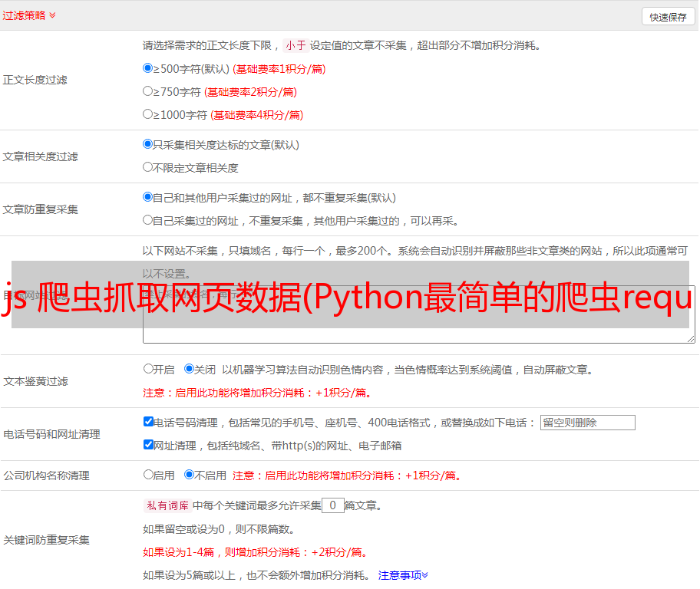Grab the textarea resize handle corner

tap(691, 339)
